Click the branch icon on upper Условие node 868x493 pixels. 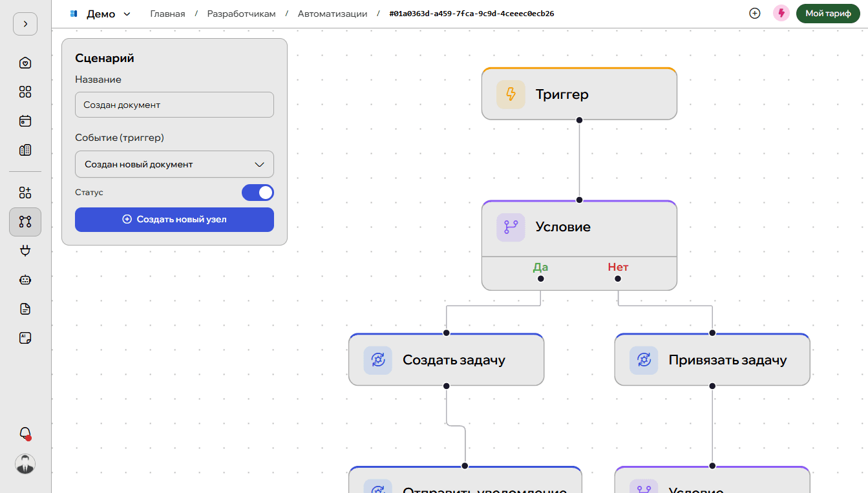point(511,227)
